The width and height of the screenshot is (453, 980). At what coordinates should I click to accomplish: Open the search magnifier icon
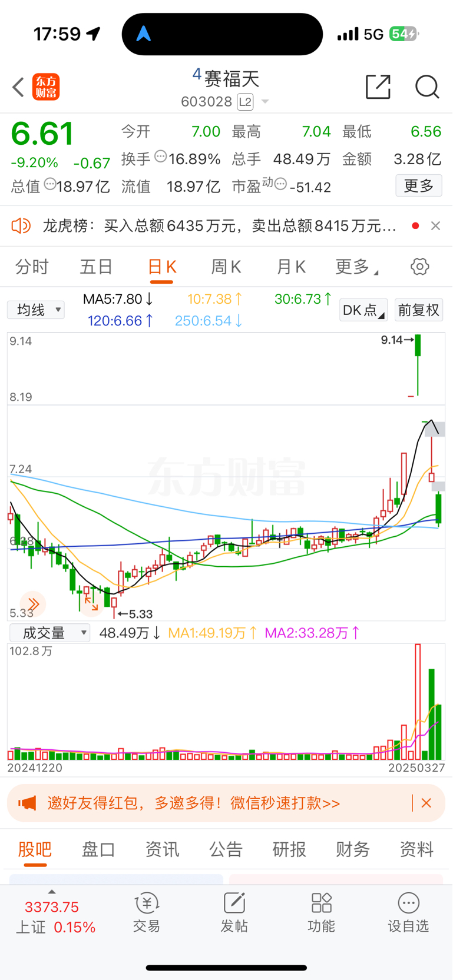pos(427,87)
